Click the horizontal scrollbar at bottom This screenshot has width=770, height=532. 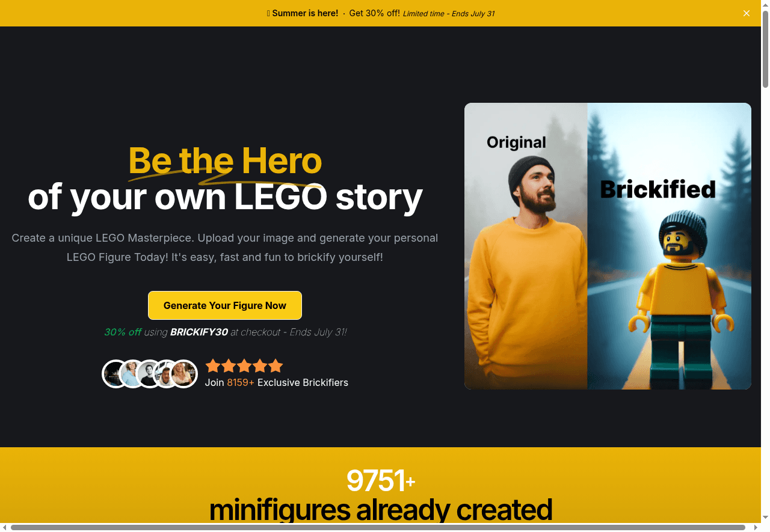378,527
